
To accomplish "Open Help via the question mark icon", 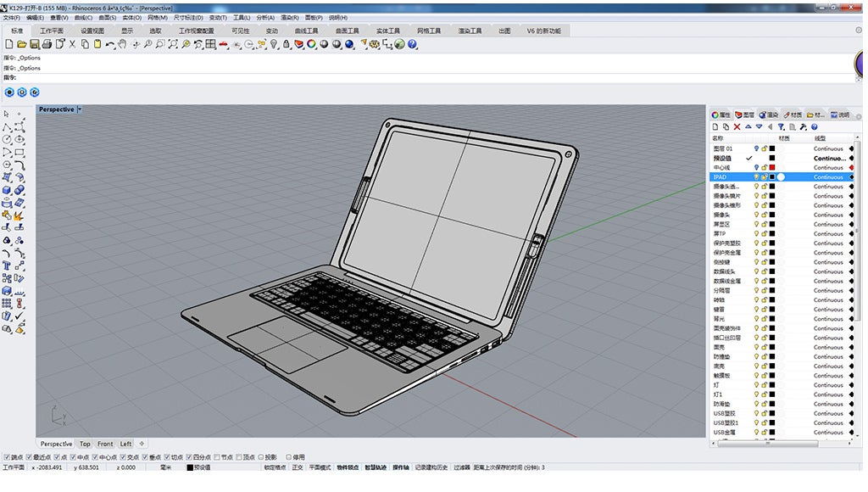I will tap(412, 44).
